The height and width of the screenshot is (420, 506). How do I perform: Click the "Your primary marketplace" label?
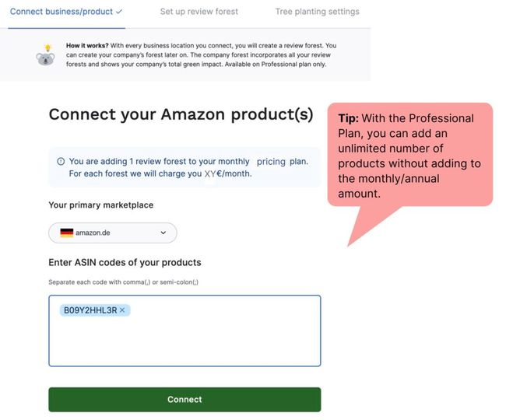tap(100, 205)
